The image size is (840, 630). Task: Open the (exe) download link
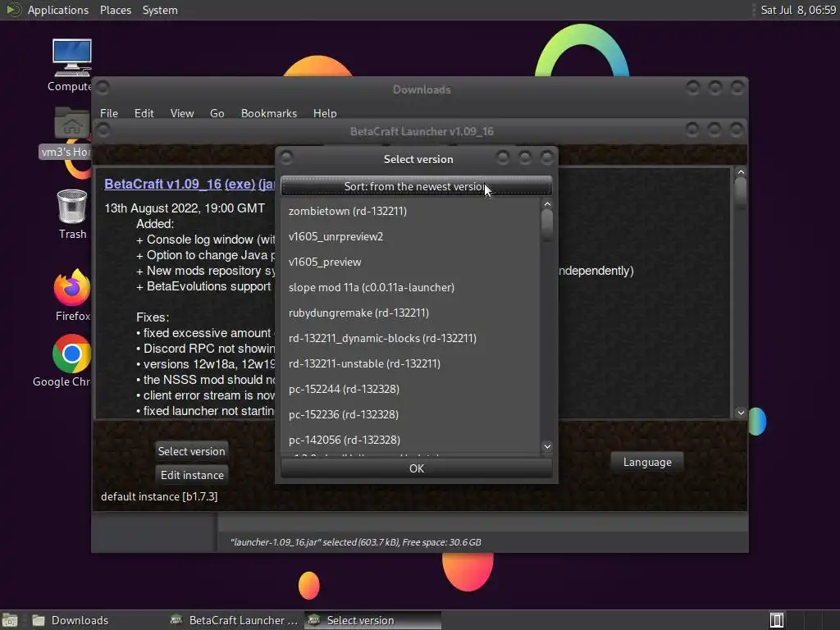pyautogui.click(x=240, y=184)
